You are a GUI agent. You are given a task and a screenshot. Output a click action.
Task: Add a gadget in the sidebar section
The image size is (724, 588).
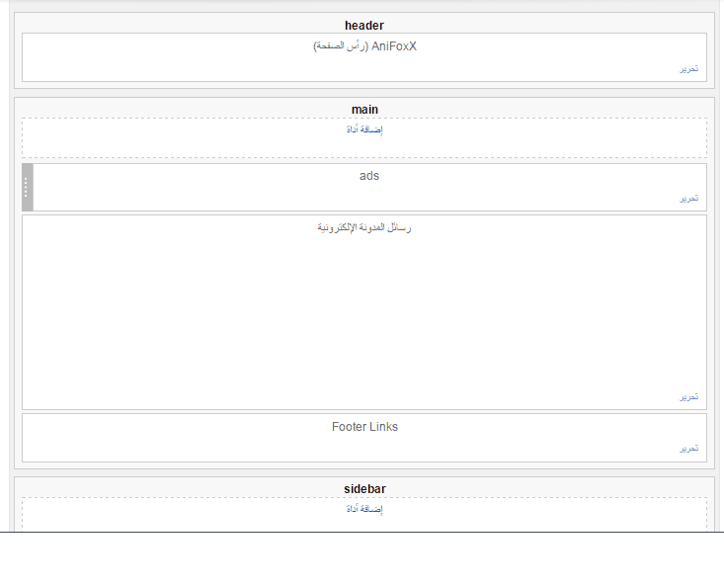(x=364, y=509)
